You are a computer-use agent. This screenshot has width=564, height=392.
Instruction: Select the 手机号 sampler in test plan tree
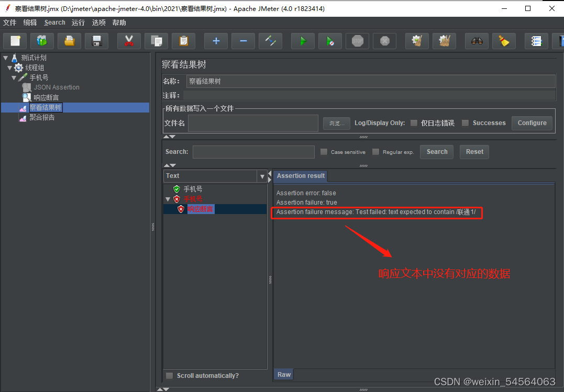(39, 77)
